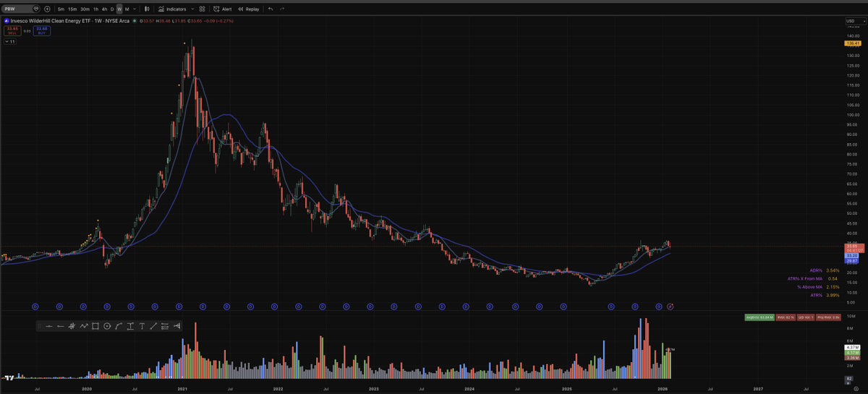Image resolution: width=868 pixels, height=394 pixels.
Task: Switch to the monthly M timeframe
Action: pos(127,9)
